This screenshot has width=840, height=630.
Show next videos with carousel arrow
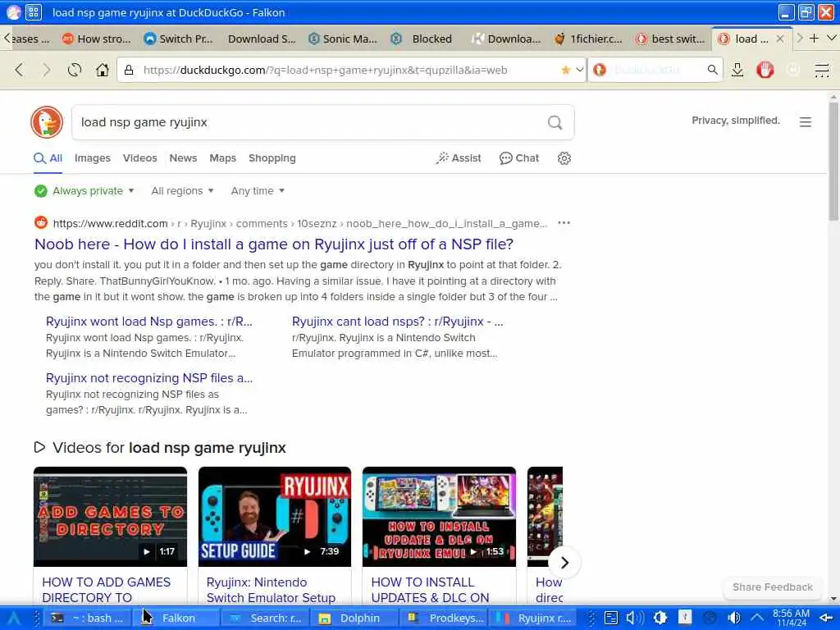tap(564, 563)
